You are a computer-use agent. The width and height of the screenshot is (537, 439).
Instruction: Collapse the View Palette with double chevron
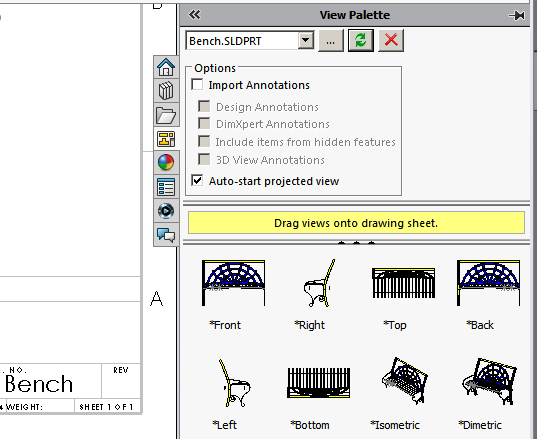click(x=195, y=15)
